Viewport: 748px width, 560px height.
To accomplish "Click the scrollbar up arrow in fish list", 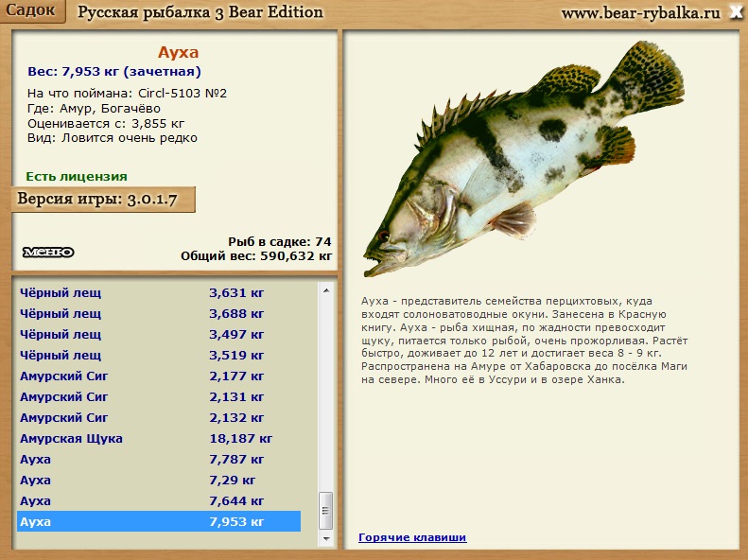I will pyautogui.click(x=326, y=289).
